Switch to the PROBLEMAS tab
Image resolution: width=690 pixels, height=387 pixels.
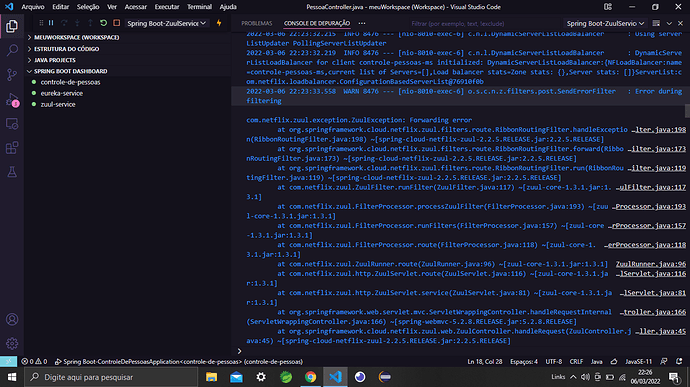[x=257, y=23]
